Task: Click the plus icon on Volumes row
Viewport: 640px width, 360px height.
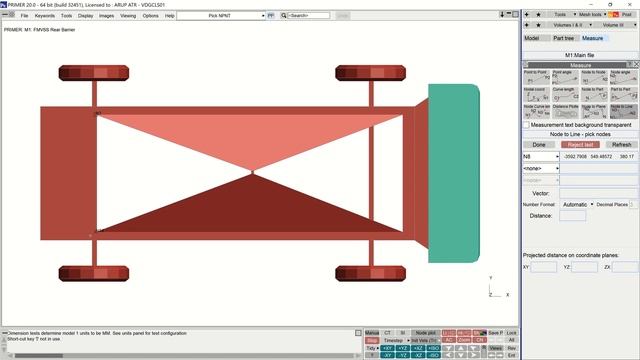Action: (527, 25)
